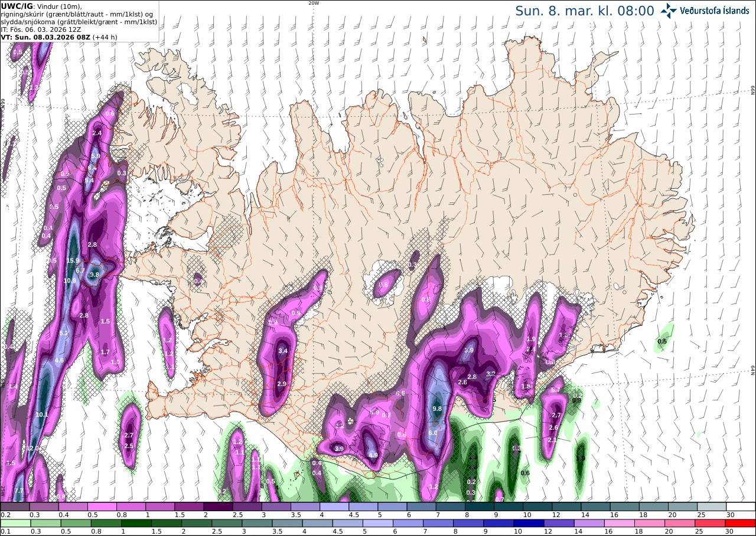Screen dimensions: 756x536
Task: Click the 15.9 precipitation value
Action: (x=73, y=260)
